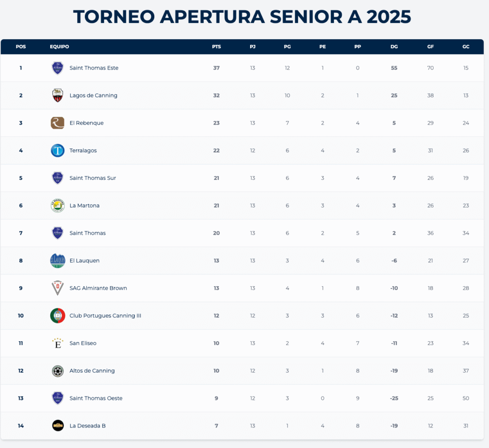489x448 pixels.
Task: Open the Saint Thomas Sur team name
Action: tap(93, 178)
